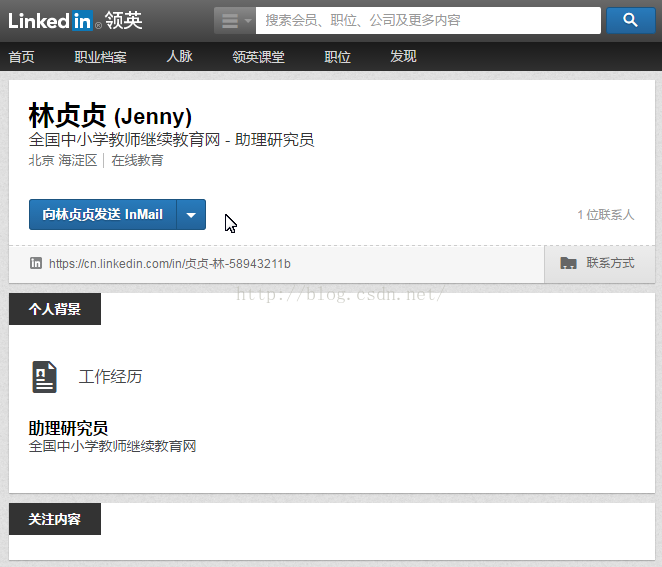Screen dimensions: 662x567
Task: Click the profile name 林贞贞 (Jenny)
Action: [x=110, y=116]
